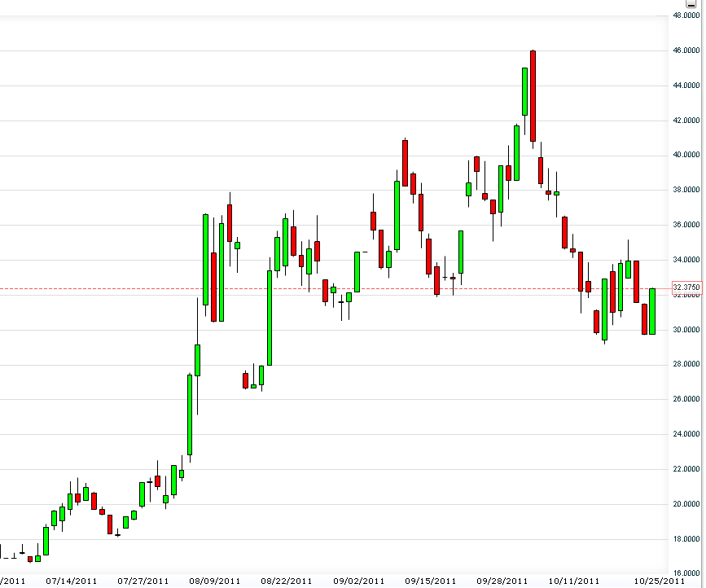Click the green candle topping at 45
Image resolution: width=706 pixels, height=588 pixels.
tap(525, 92)
